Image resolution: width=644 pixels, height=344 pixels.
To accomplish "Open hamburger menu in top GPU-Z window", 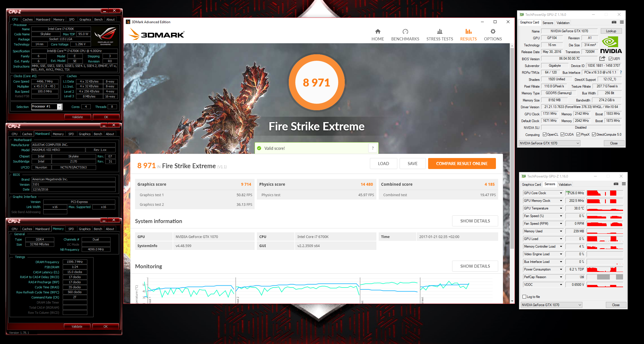I will pos(622,22).
